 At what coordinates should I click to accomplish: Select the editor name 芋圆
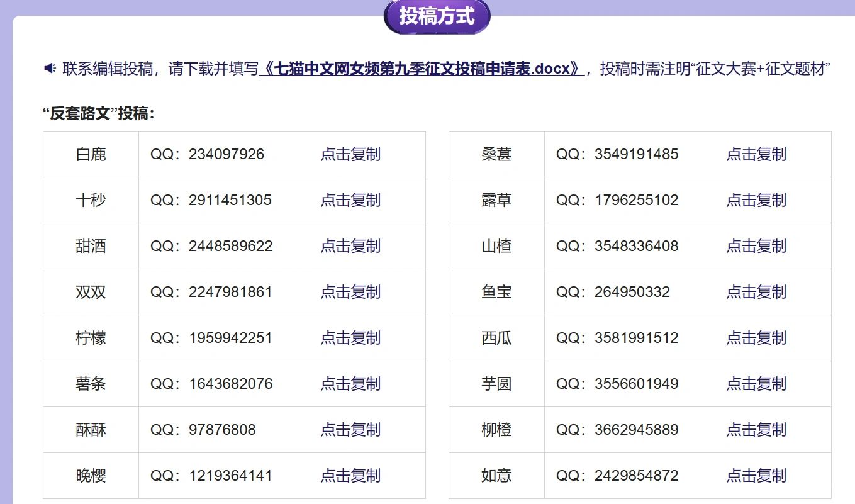[496, 384]
